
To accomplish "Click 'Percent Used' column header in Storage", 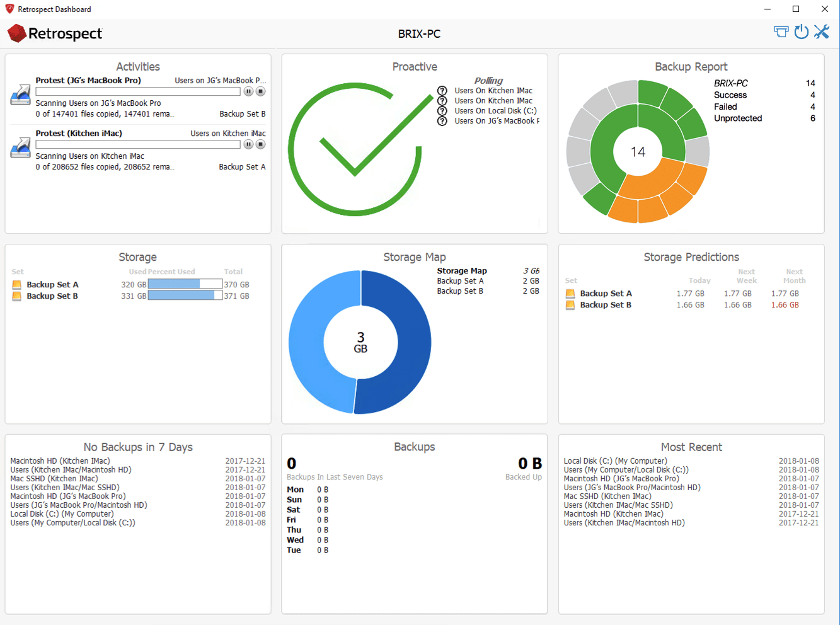I will point(171,272).
